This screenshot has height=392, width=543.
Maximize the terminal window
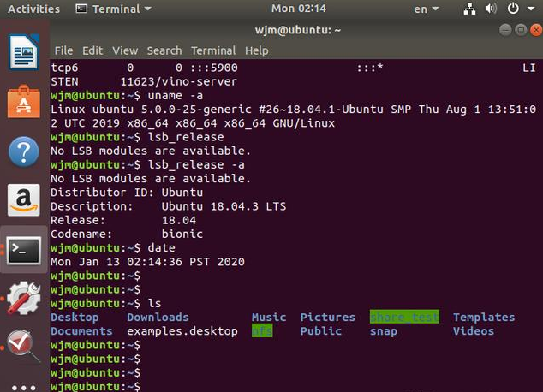click(520, 29)
